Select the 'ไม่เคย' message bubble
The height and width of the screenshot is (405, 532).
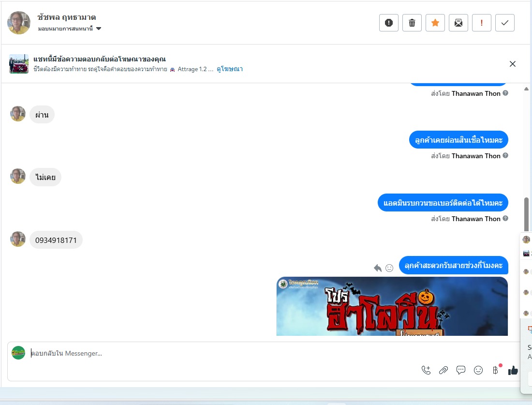pos(45,177)
